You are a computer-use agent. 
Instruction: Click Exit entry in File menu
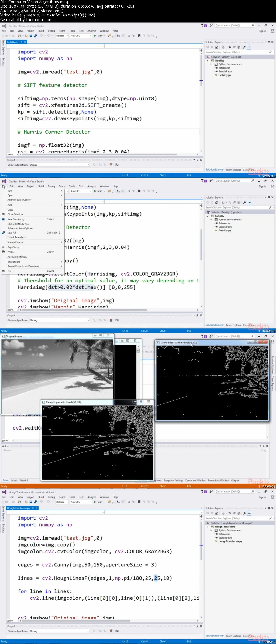pyautogui.click(x=32, y=271)
